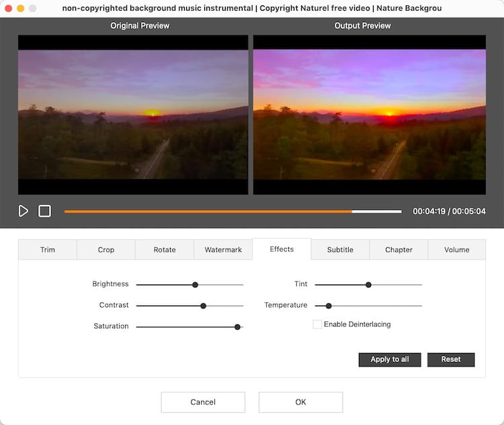Click the Apply to all button

click(390, 359)
